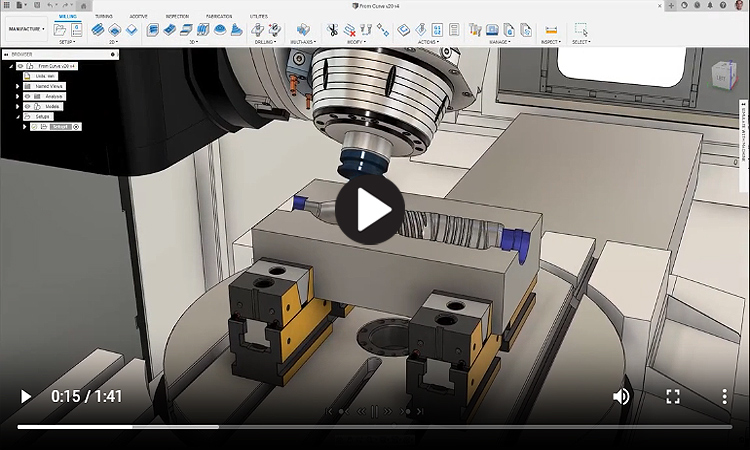The width and height of the screenshot is (750, 450).
Task: Play video with bottom-left play icon
Action: pos(25,396)
